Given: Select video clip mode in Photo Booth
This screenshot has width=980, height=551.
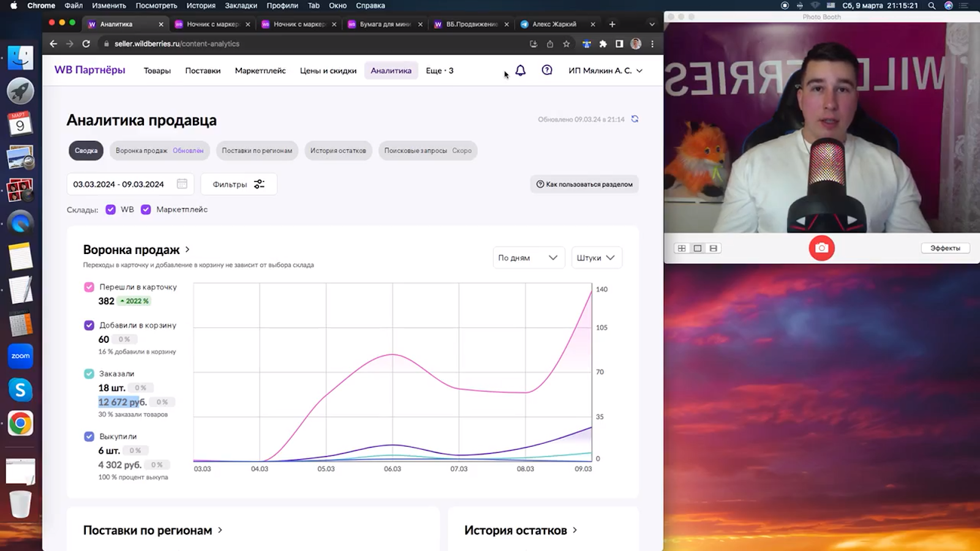Looking at the screenshot, I should [714, 248].
